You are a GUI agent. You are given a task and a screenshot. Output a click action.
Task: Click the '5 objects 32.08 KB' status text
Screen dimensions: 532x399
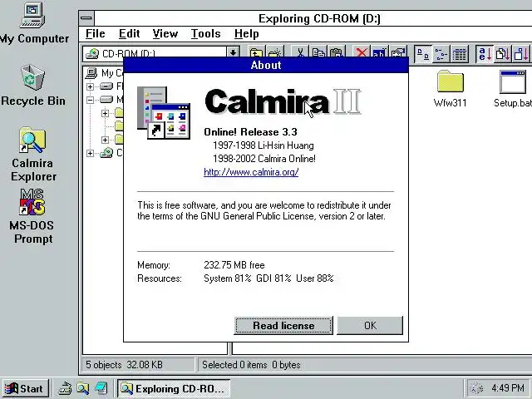tap(124, 365)
